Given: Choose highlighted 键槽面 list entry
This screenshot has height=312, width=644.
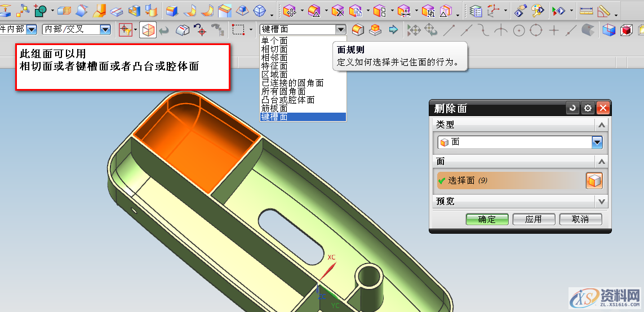Looking at the screenshot, I should point(303,117).
